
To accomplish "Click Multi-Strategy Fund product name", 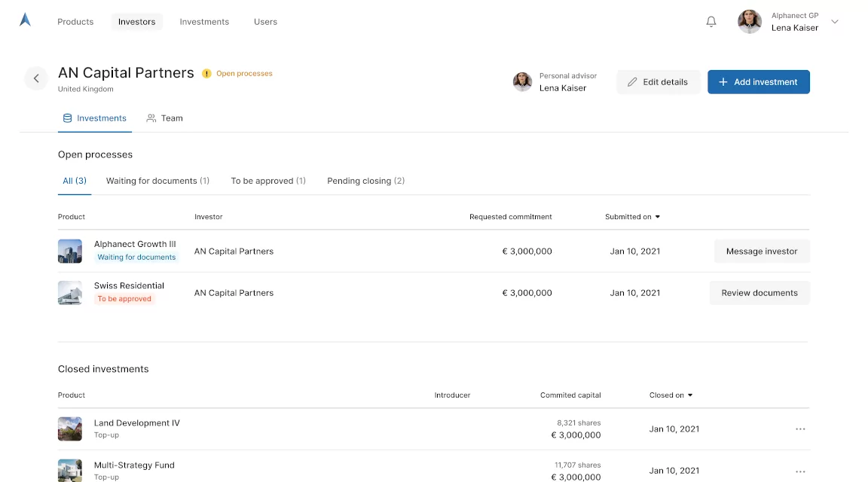I will coord(134,465).
